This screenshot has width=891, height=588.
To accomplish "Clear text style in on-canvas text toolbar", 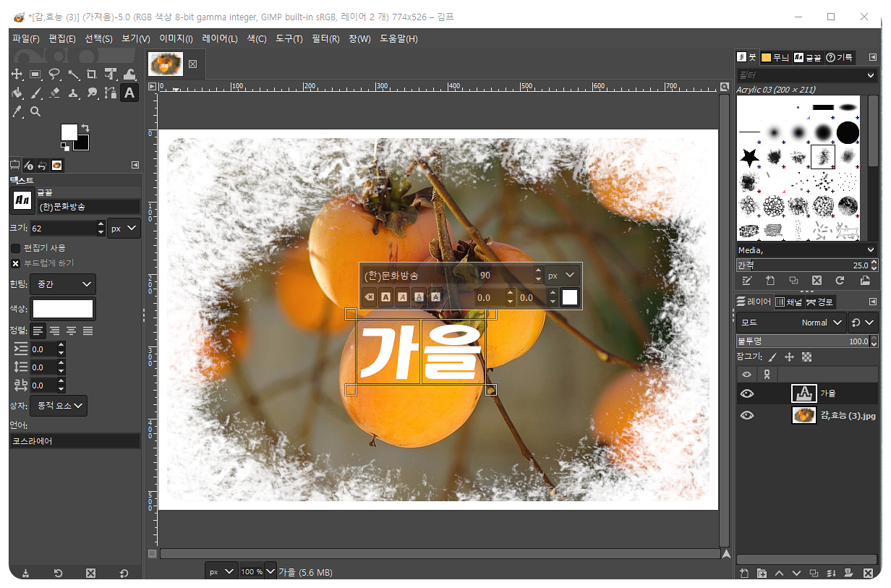I will [370, 297].
